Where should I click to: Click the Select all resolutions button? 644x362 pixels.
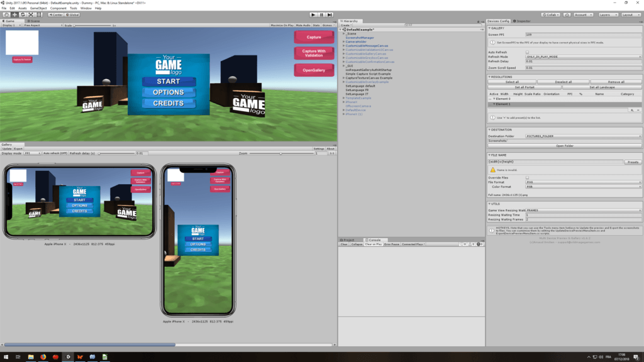click(512, 82)
